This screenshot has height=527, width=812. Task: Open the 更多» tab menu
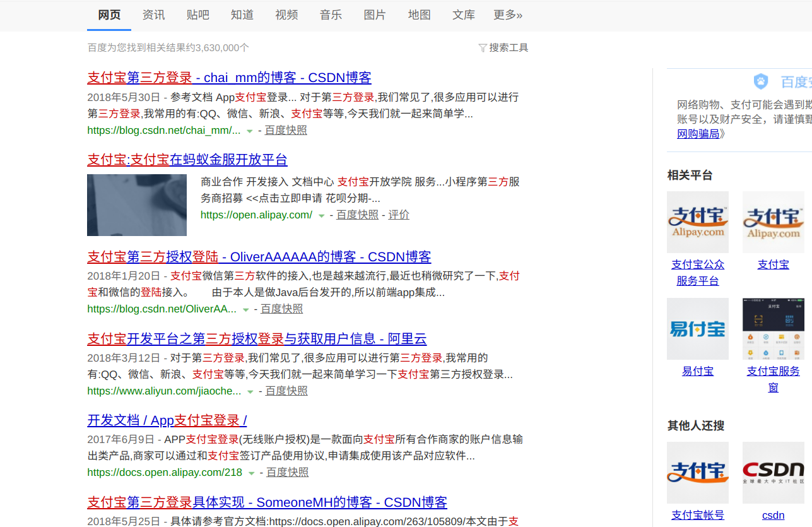click(508, 15)
